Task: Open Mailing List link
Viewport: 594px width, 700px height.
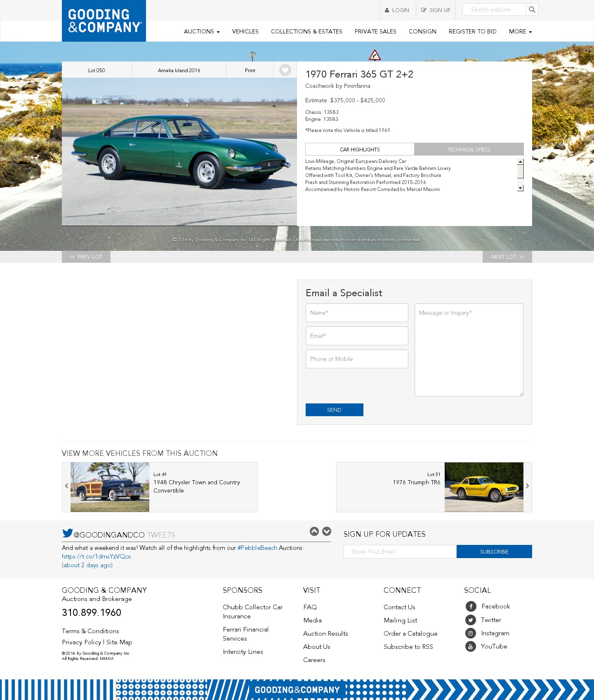Action: click(401, 620)
